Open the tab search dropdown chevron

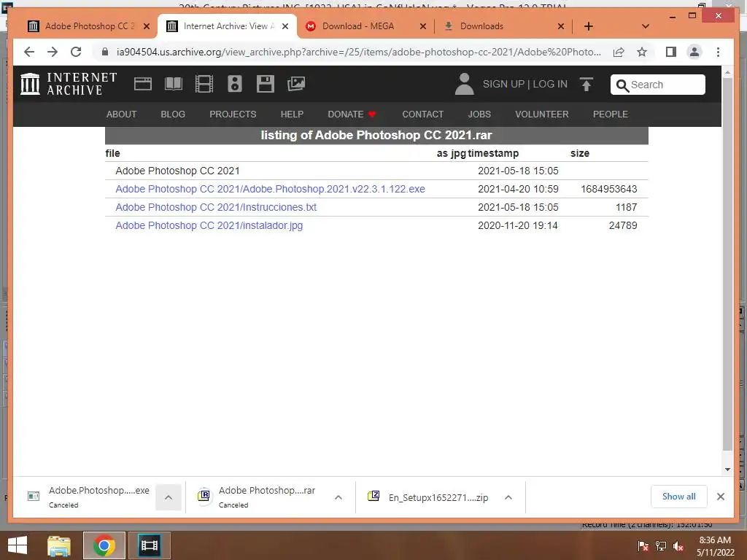(645, 26)
